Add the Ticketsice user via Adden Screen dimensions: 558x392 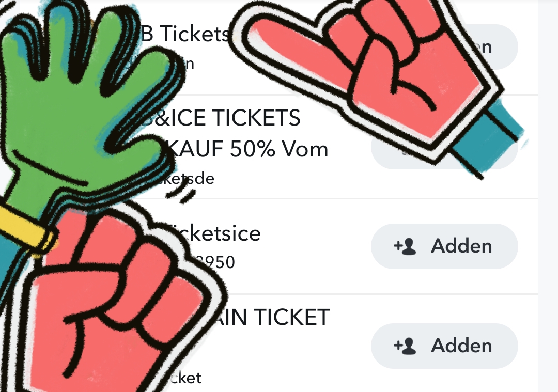click(x=444, y=246)
